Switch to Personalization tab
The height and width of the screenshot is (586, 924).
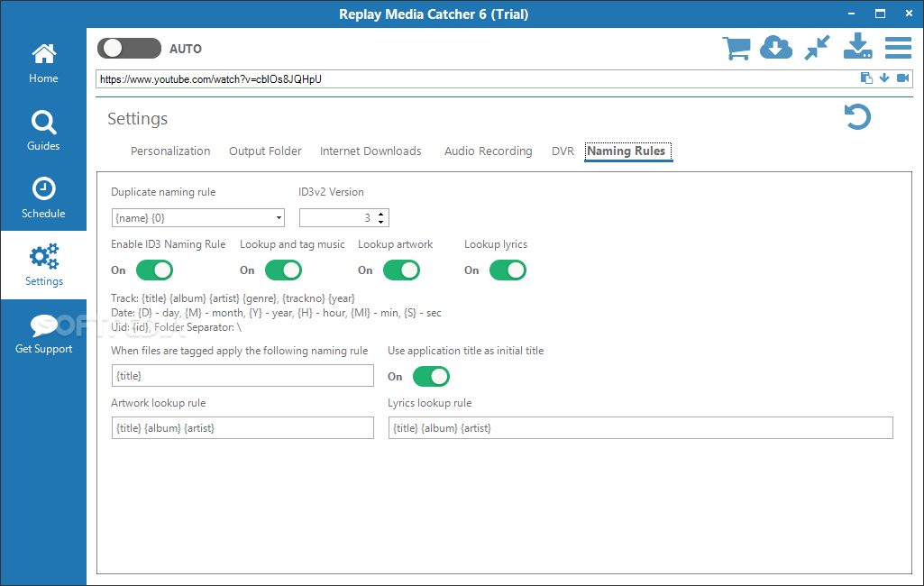click(x=170, y=151)
